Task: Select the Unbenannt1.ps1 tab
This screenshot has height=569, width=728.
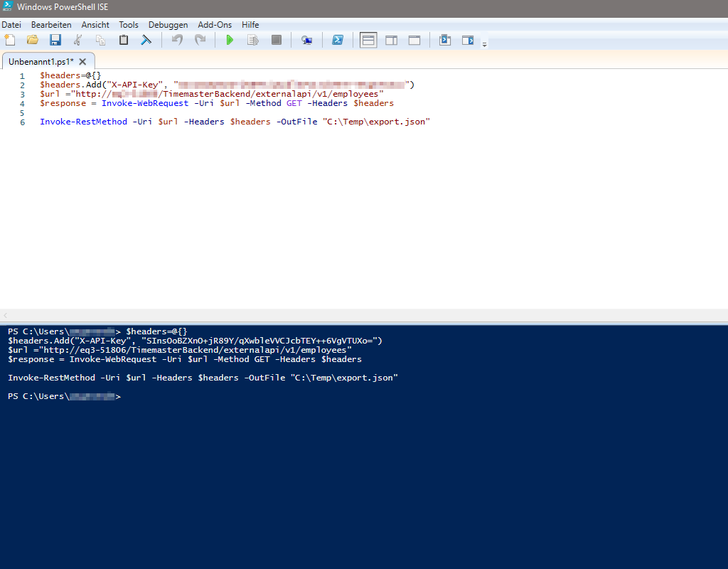Action: (43, 61)
